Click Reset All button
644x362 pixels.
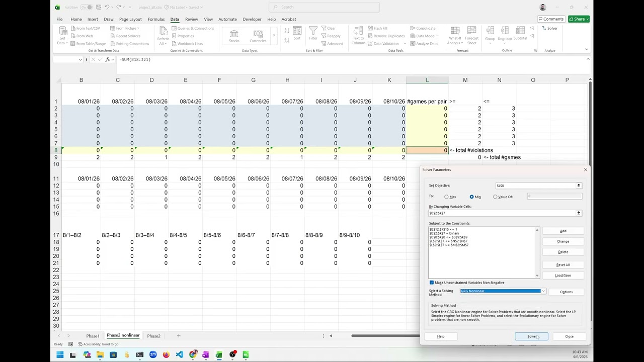click(x=563, y=265)
